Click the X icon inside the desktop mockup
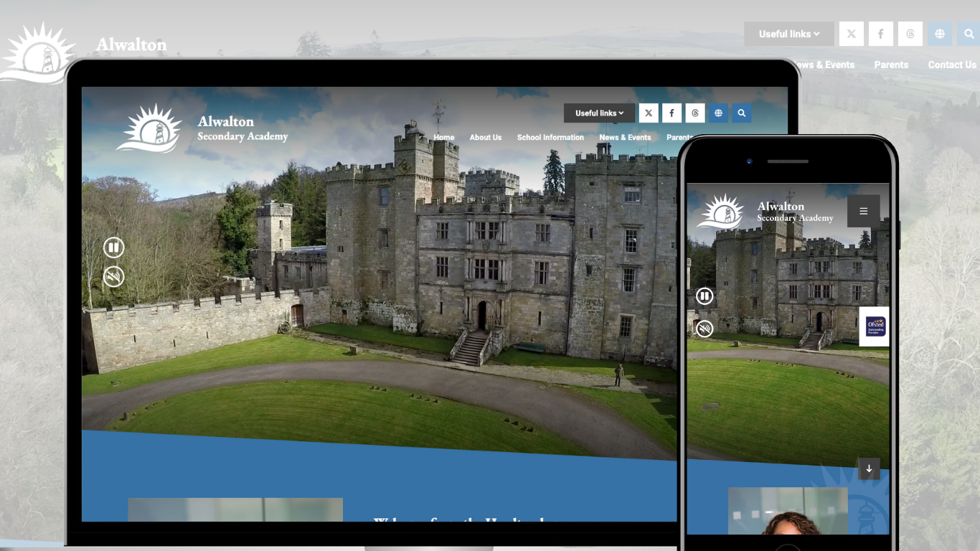Viewport: 980px width, 551px height. [649, 113]
